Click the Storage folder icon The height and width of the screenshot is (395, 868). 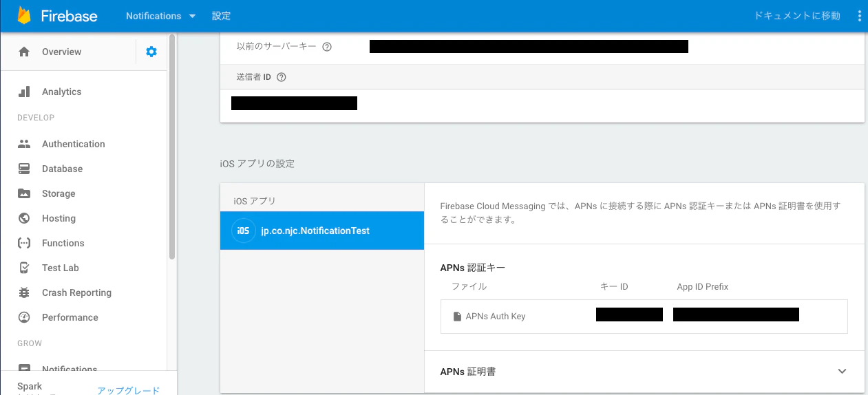tap(24, 193)
